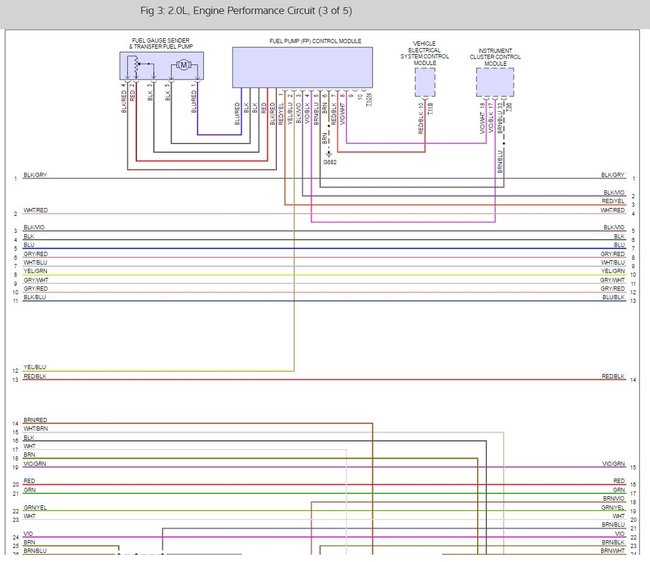Click the fuel gauge sender resistor symbol
650x562 pixels.
[x=135, y=65]
